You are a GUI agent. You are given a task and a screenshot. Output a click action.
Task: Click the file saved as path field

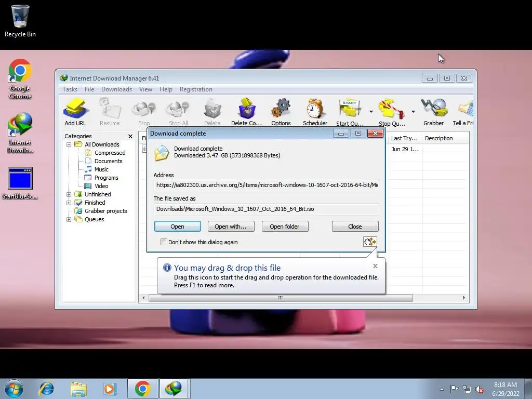coord(267,209)
